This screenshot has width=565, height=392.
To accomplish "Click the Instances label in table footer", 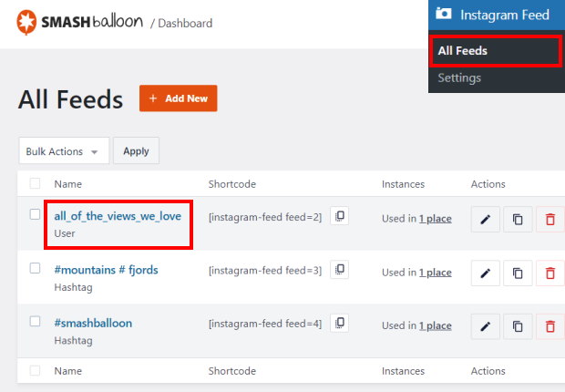I will click(403, 371).
